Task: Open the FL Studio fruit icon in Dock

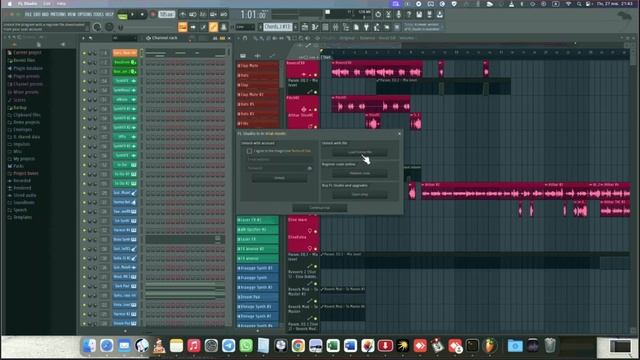Action: [489, 346]
